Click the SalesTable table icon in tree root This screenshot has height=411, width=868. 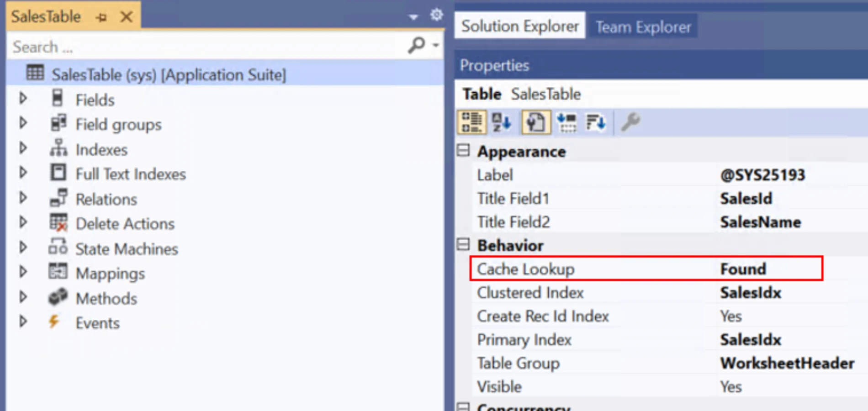35,73
